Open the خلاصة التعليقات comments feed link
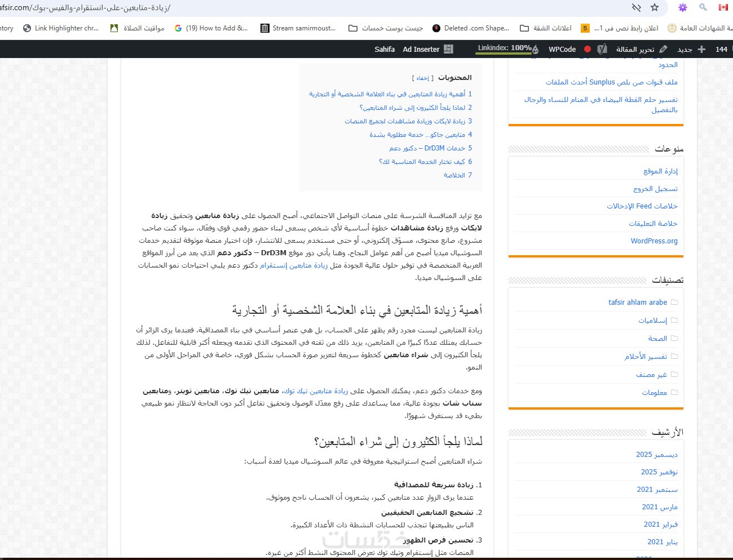This screenshot has width=733, height=560. tap(653, 224)
